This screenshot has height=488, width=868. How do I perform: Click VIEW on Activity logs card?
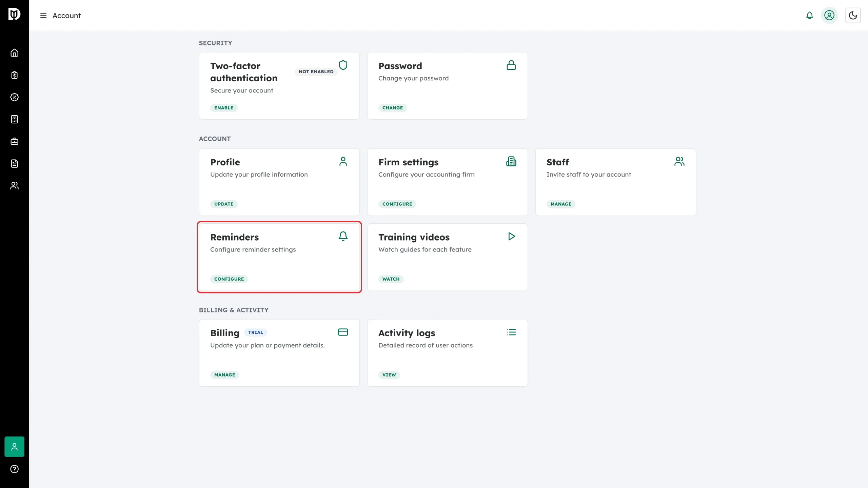(389, 375)
